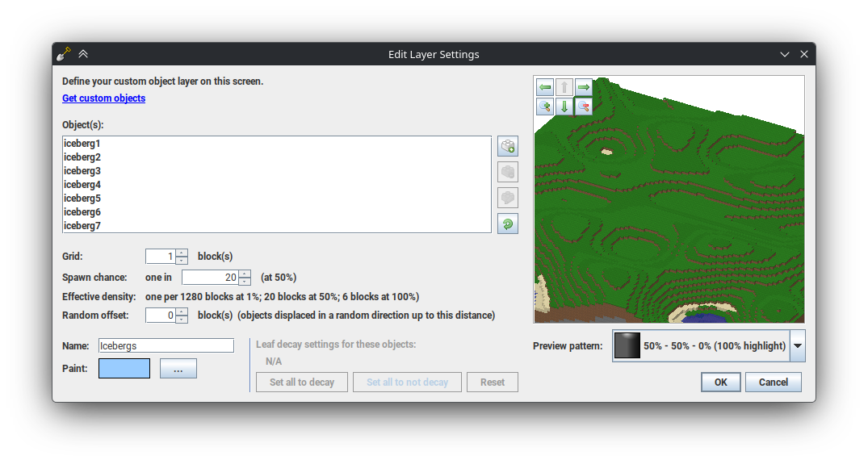The image size is (868, 464).
Task: Open the Get custom objects link
Action: pyautogui.click(x=103, y=98)
